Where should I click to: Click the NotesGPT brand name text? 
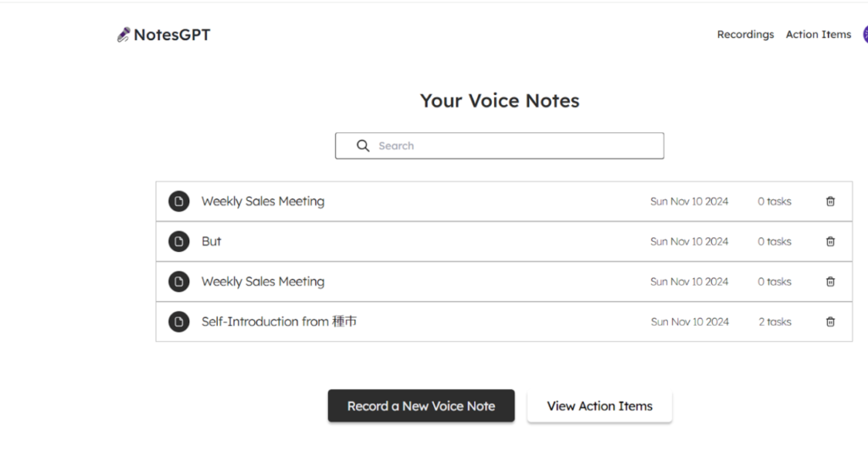[x=172, y=35]
